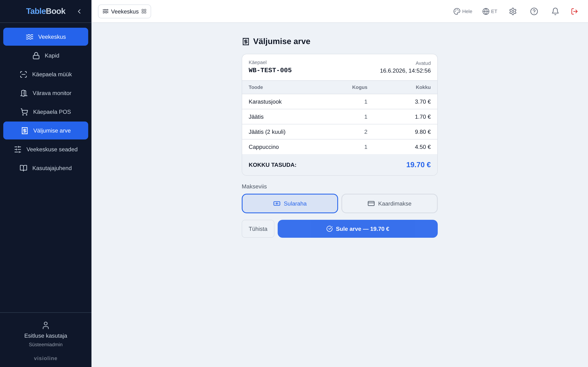This screenshot has width=588, height=367.
Task: Click Sule arve — 19.70 € button
Action: click(357, 229)
